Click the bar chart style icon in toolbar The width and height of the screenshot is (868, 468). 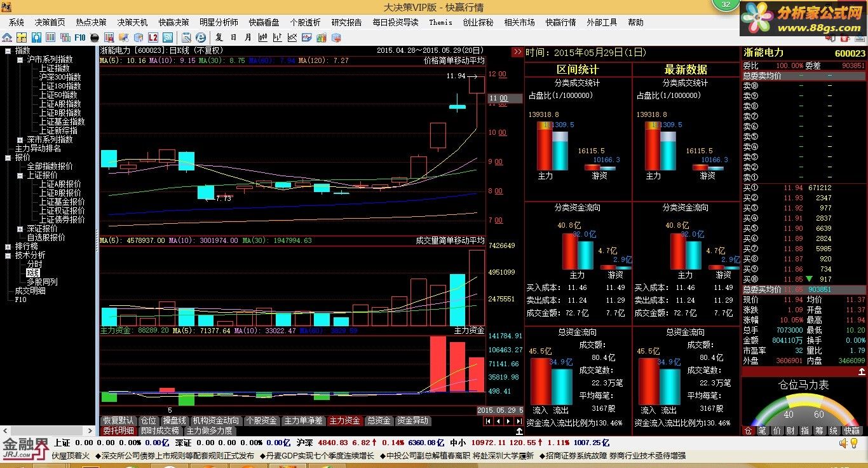coord(278,38)
